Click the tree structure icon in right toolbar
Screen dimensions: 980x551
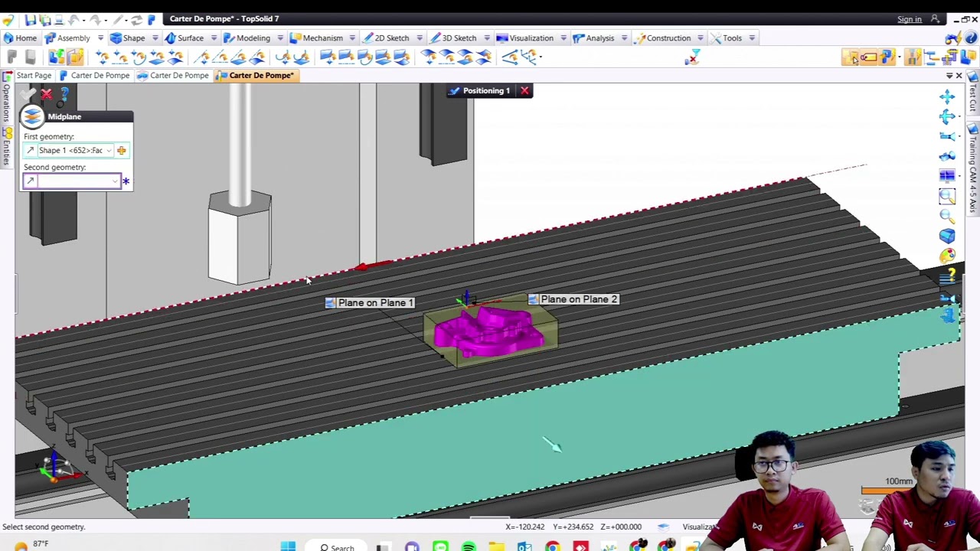click(931, 57)
